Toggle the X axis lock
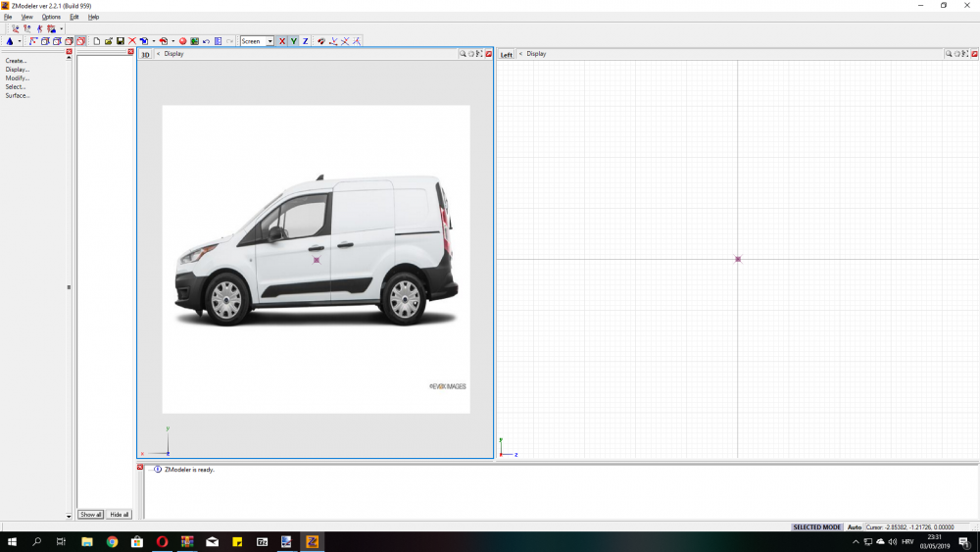980x552 pixels. [x=282, y=41]
